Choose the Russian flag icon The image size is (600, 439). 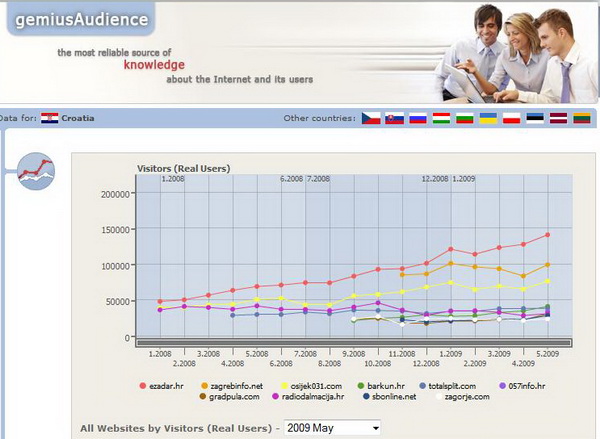[x=416, y=118]
